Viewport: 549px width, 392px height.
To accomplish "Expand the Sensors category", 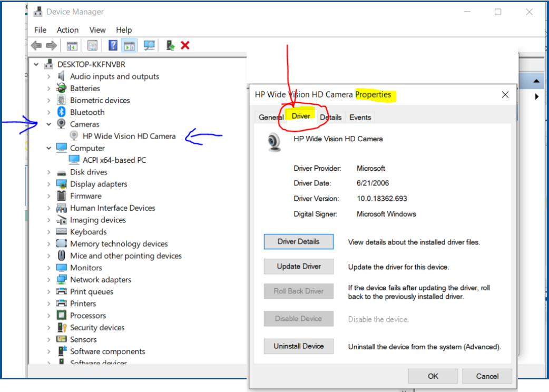I will [x=48, y=339].
